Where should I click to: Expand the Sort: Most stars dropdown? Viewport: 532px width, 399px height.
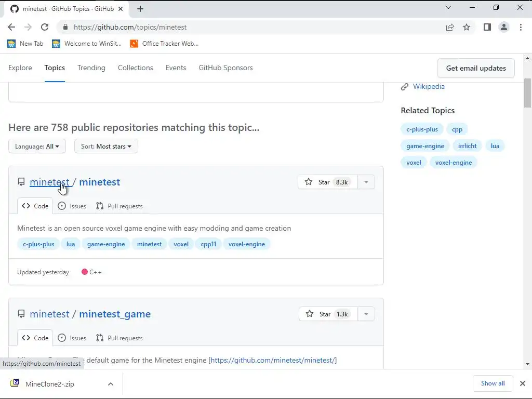106,146
